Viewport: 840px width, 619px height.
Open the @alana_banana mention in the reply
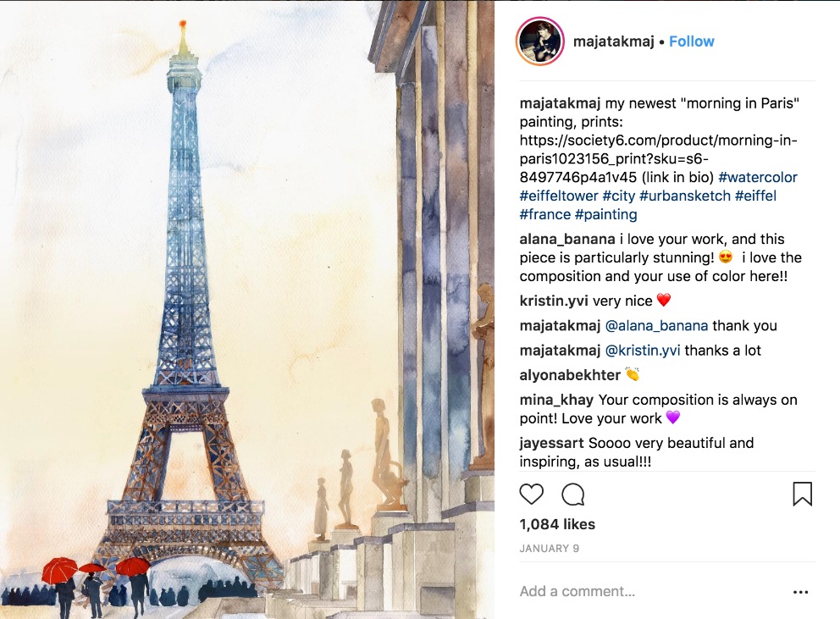pos(656,326)
